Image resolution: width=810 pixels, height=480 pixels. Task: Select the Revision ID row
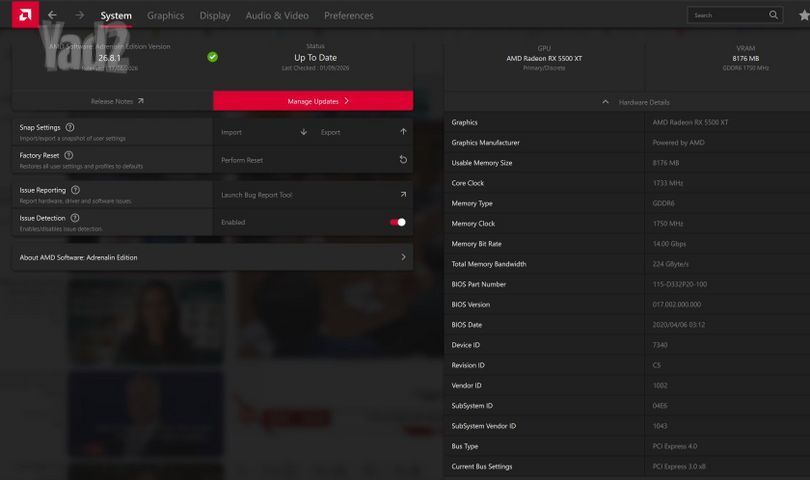627,365
